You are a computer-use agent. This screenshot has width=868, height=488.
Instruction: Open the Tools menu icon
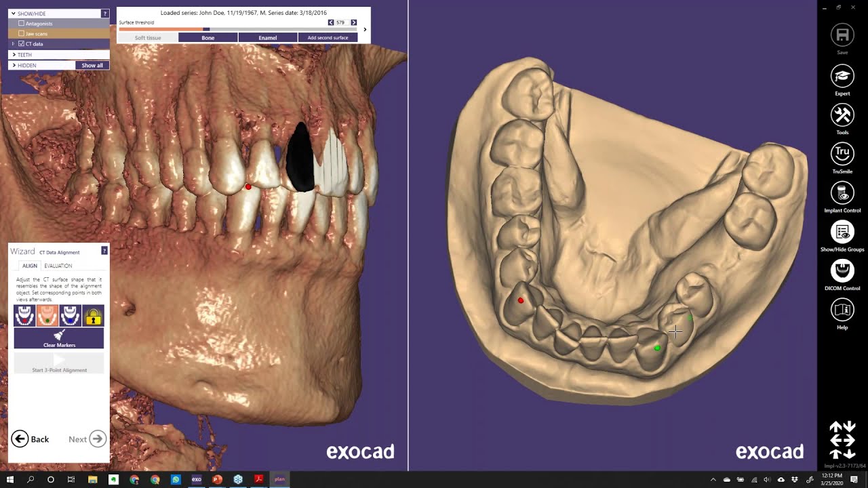click(x=842, y=115)
